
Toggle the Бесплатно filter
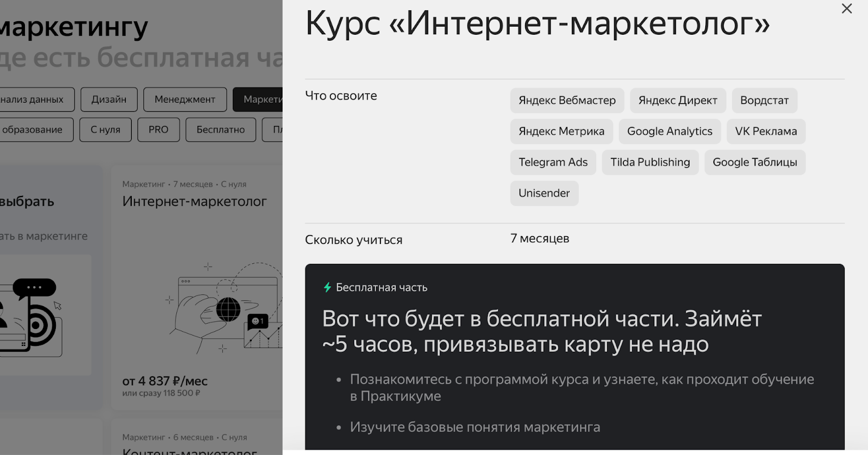(220, 130)
